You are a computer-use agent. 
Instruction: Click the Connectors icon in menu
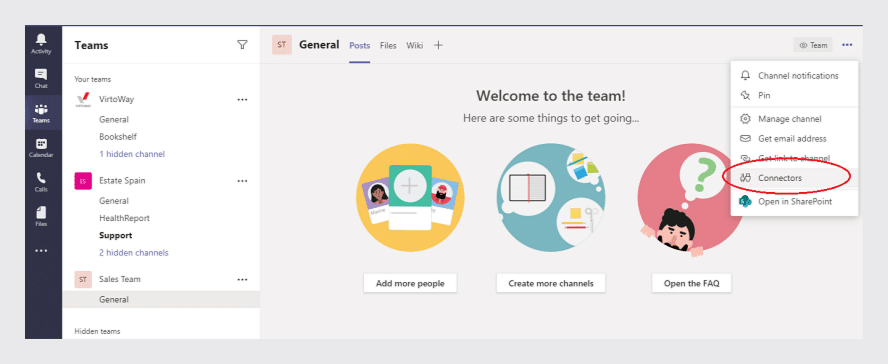coord(745,178)
